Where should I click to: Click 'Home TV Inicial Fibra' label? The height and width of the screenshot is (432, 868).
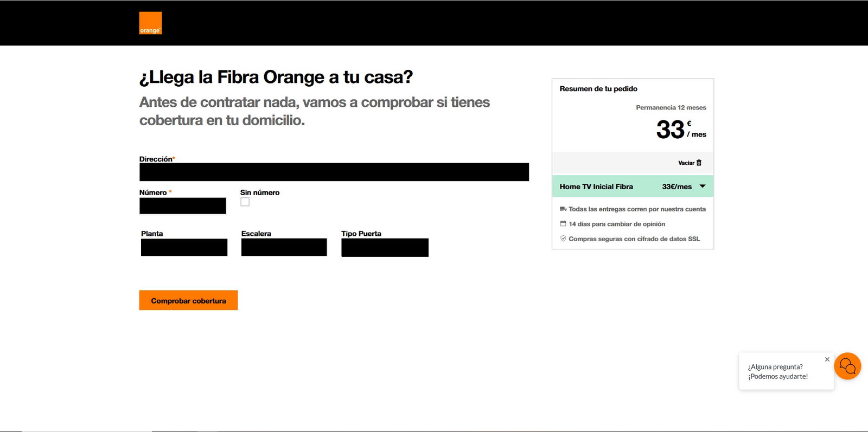click(x=596, y=186)
